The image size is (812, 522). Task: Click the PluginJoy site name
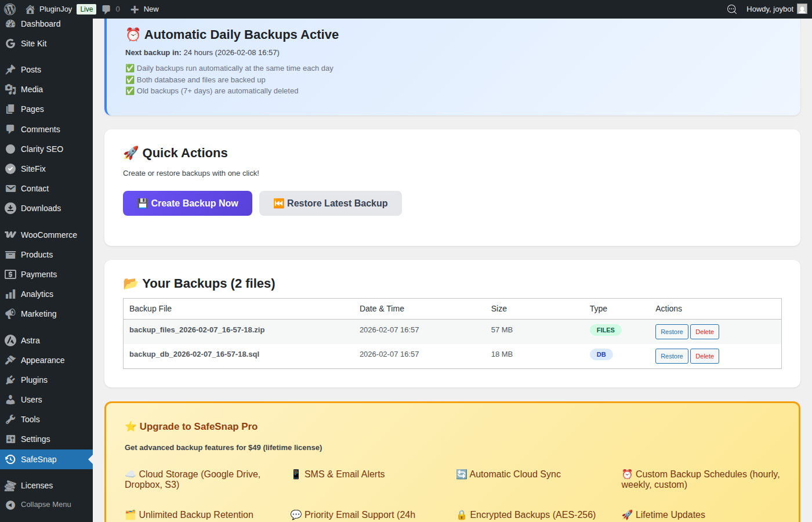pos(56,9)
